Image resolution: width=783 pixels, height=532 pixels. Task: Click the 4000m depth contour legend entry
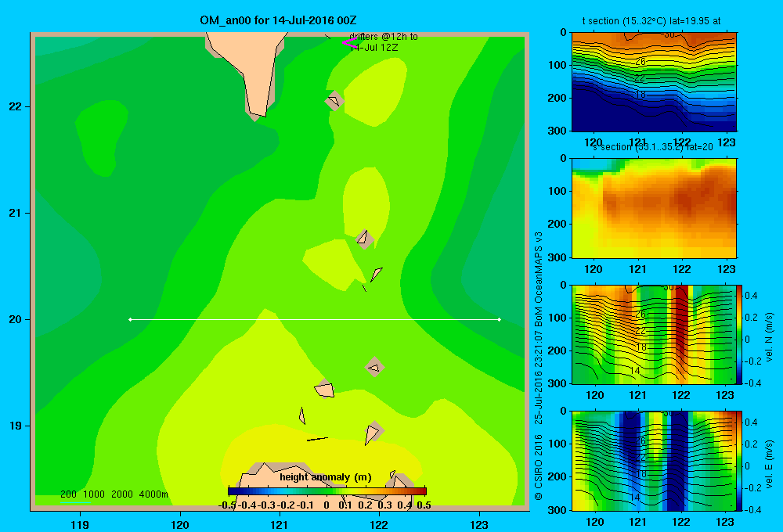(153, 494)
